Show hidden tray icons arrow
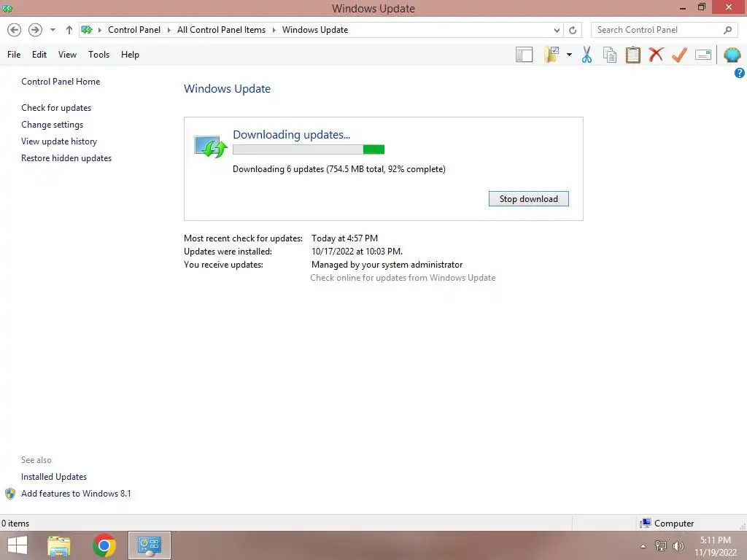 (643, 546)
